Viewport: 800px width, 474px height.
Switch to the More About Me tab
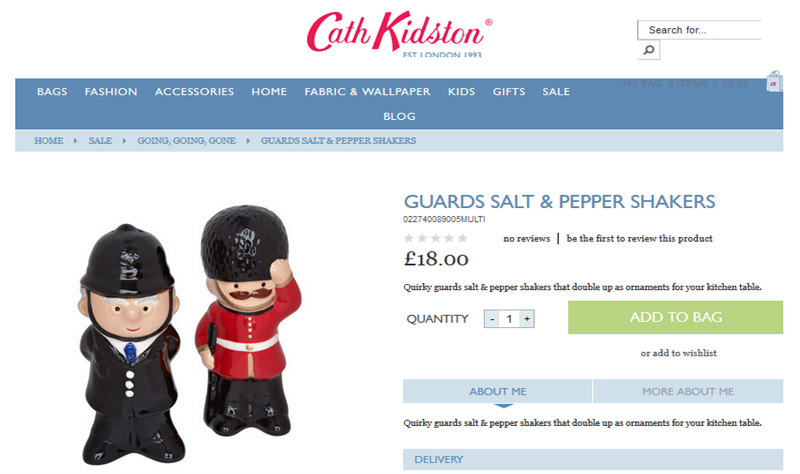pos(688,391)
